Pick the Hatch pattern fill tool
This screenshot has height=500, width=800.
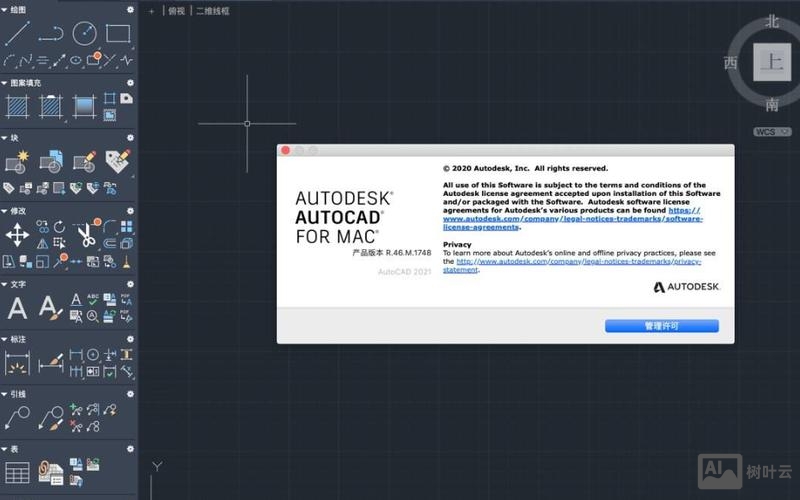(17, 105)
